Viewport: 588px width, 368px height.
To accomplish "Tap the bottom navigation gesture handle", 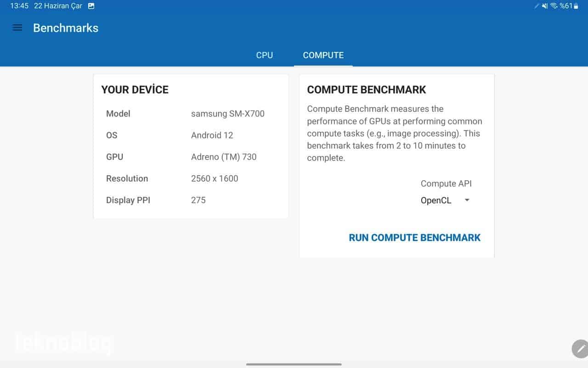I will click(294, 364).
